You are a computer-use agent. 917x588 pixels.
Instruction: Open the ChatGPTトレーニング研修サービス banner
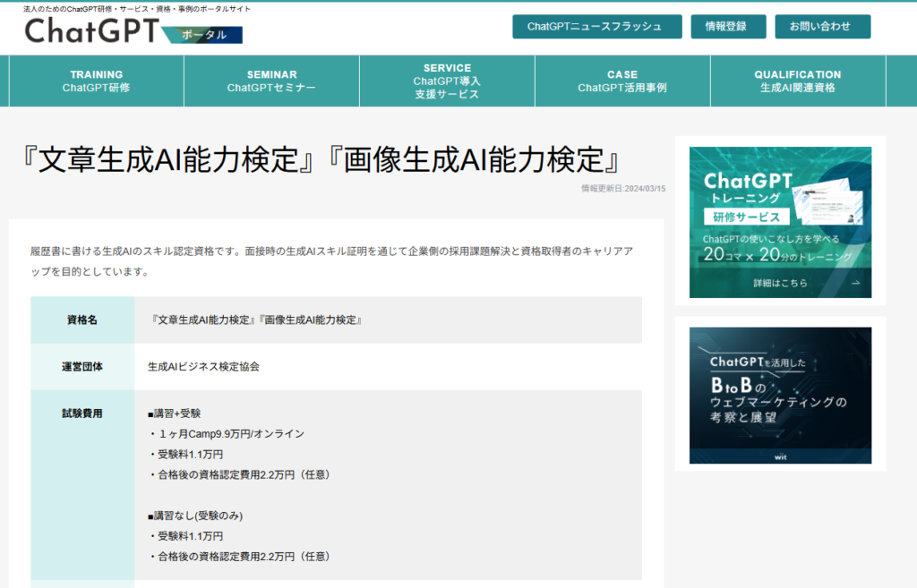pos(779,222)
